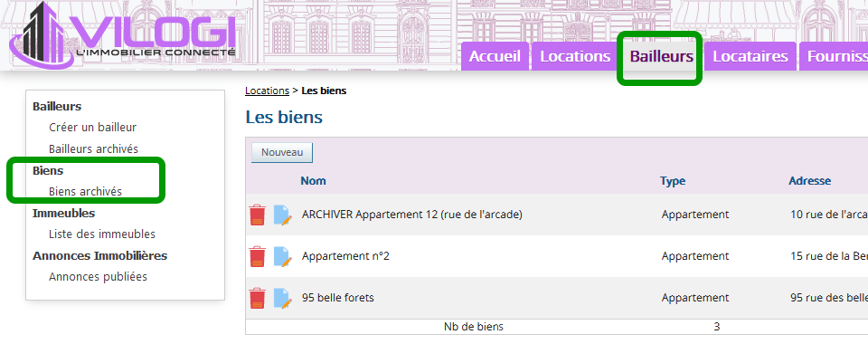Open edit icon for Appartement n°2
This screenshot has width=868, height=344.
282,257
